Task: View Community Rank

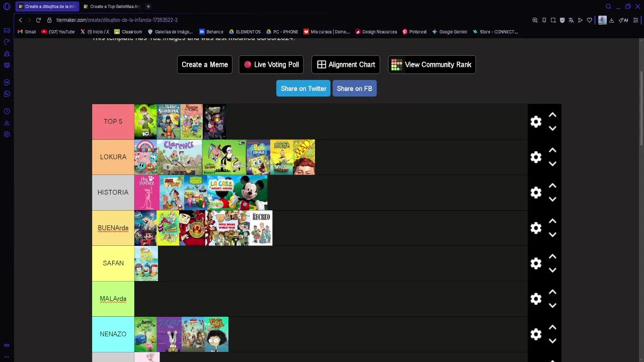Action: pos(432,64)
